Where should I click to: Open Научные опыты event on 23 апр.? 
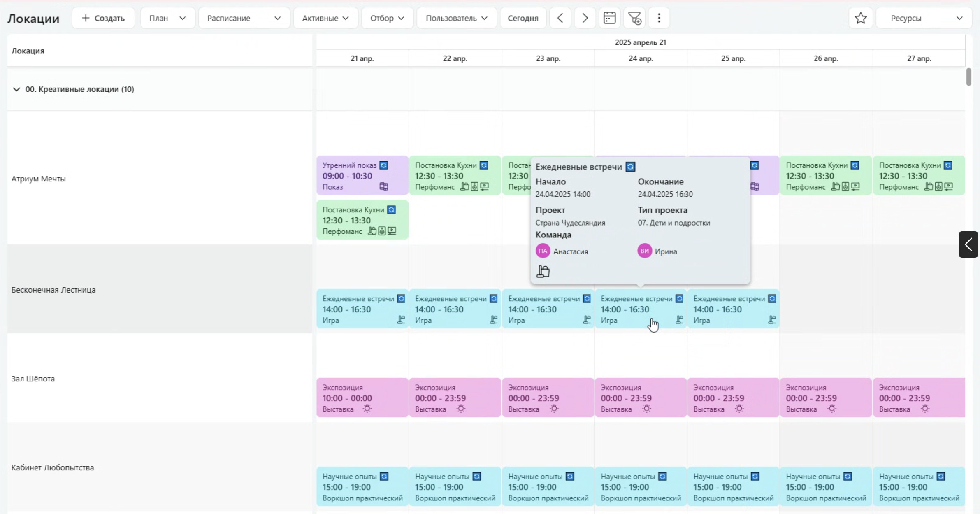coord(548,487)
